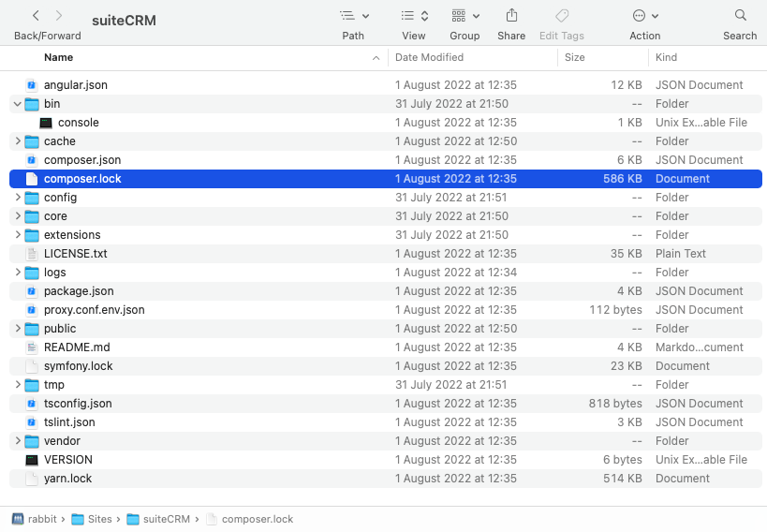The image size is (767, 532).
Task: Open the Search magnifier icon
Action: coord(740,16)
